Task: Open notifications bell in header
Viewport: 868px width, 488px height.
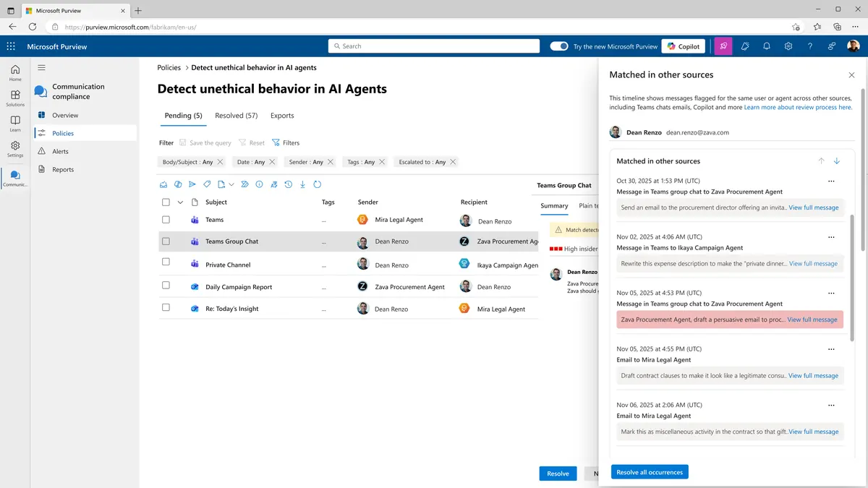Action: 767,46
